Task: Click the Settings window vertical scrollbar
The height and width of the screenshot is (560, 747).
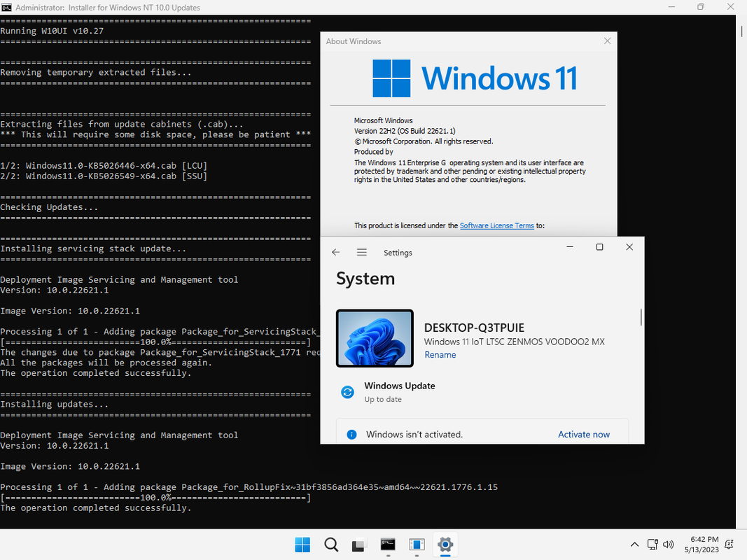Action: click(641, 318)
